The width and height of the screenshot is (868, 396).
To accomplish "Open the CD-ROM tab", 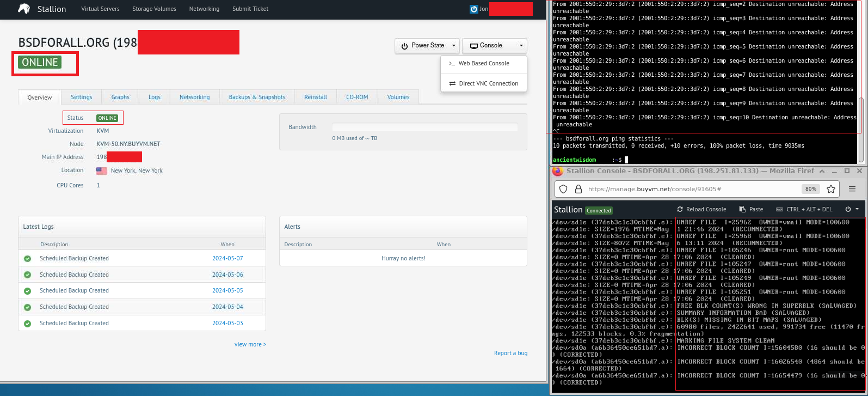I will click(x=357, y=97).
